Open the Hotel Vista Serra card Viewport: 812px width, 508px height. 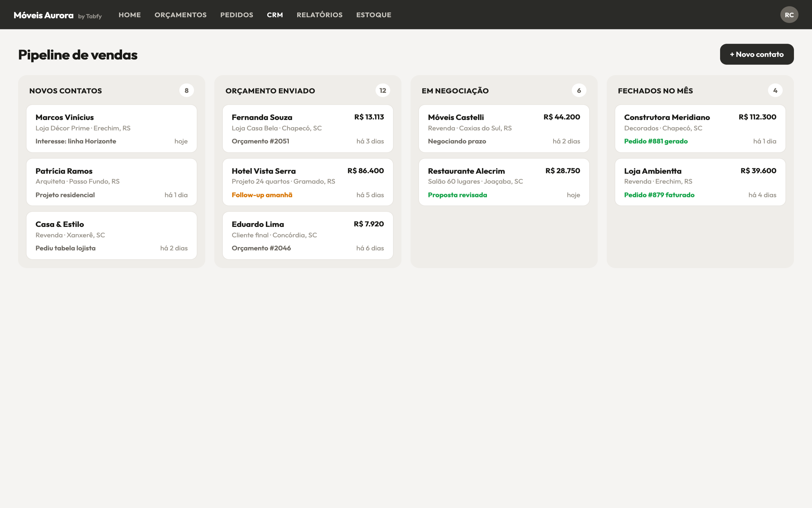coord(308,182)
